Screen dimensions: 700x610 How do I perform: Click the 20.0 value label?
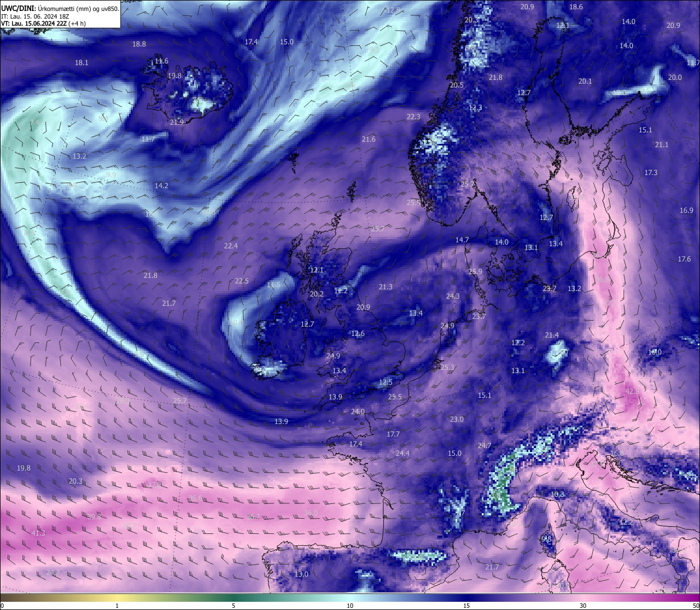[x=675, y=77]
